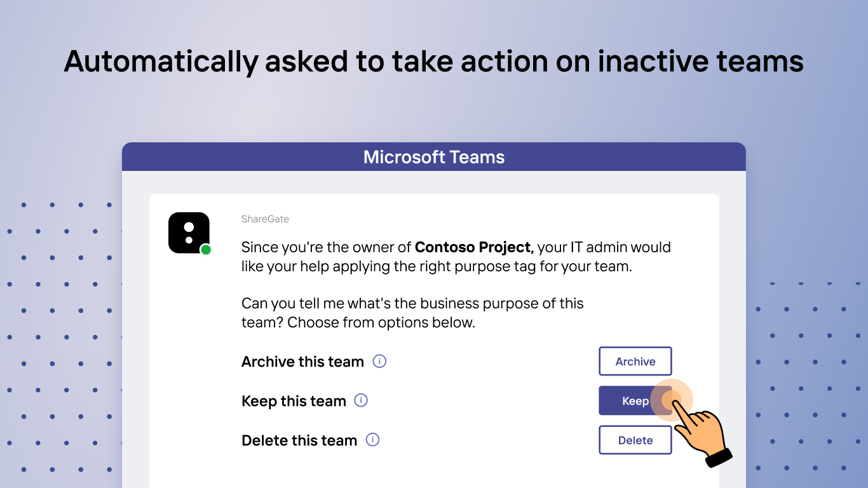The height and width of the screenshot is (488, 868).
Task: Click the "Since you're the owner" message paragraph
Action: click(x=455, y=257)
